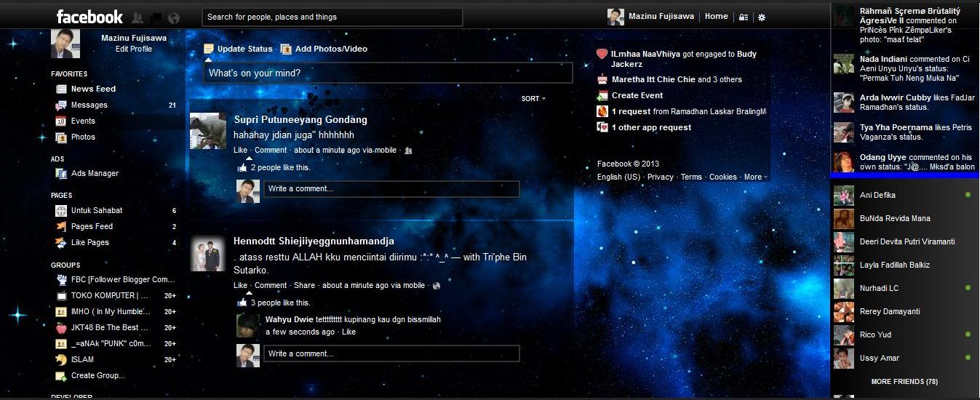Click the Create Group plus icon
The height and width of the screenshot is (400, 980).
tap(61, 375)
